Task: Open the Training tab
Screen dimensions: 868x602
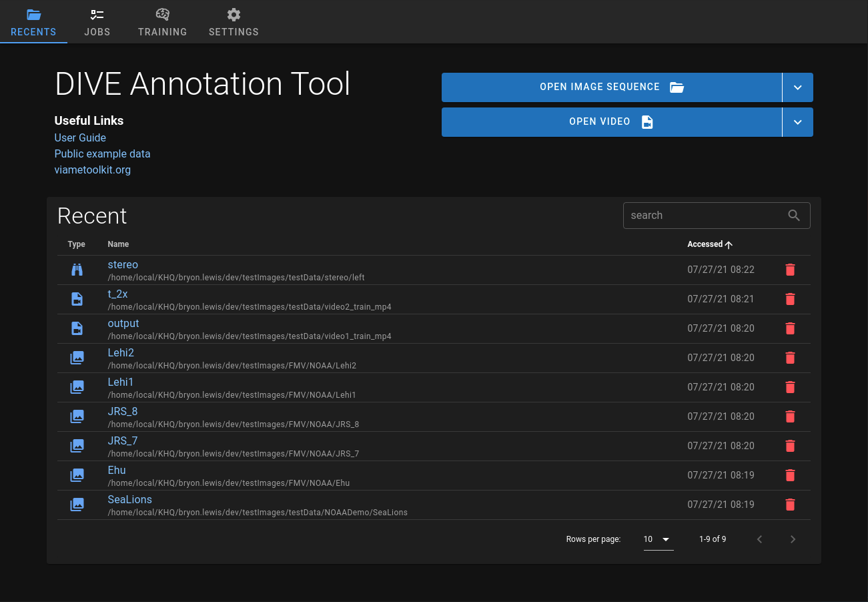Action: pos(162,22)
